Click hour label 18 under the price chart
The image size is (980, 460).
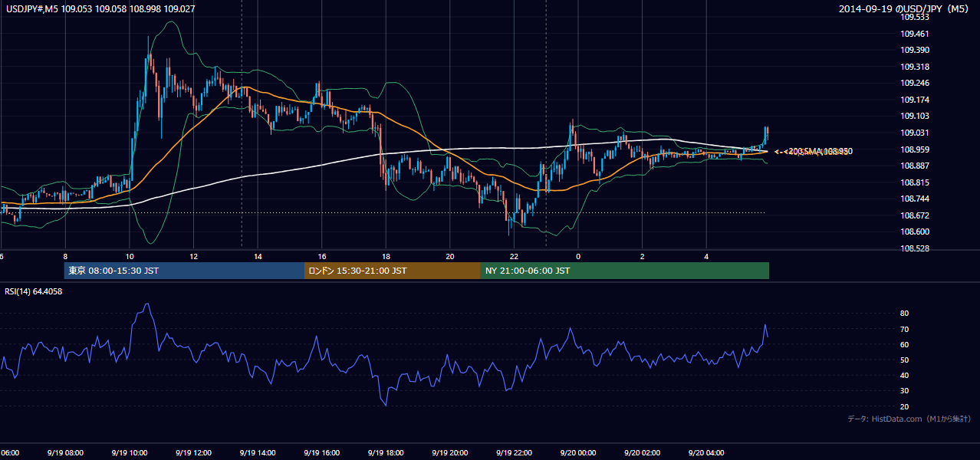click(386, 257)
